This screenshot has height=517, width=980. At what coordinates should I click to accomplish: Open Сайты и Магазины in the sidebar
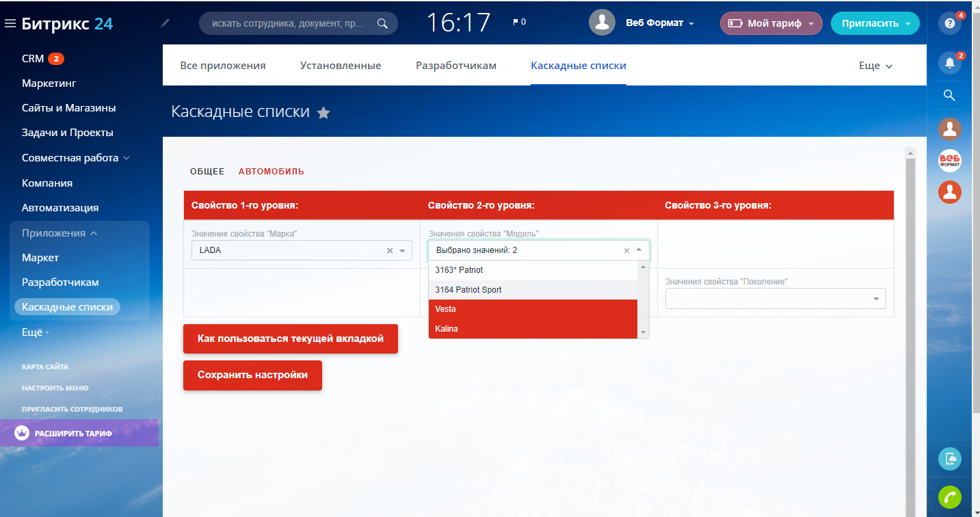[x=68, y=108]
